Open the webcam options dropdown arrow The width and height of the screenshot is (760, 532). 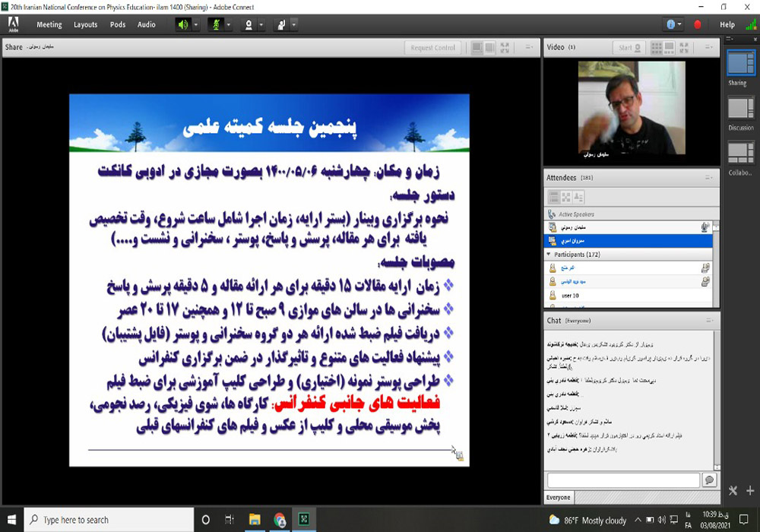click(x=260, y=24)
